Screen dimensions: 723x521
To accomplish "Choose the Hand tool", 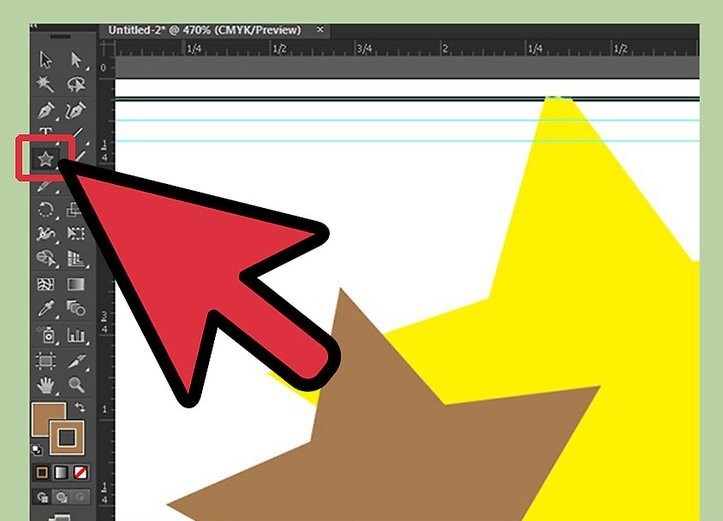I will [x=45, y=384].
